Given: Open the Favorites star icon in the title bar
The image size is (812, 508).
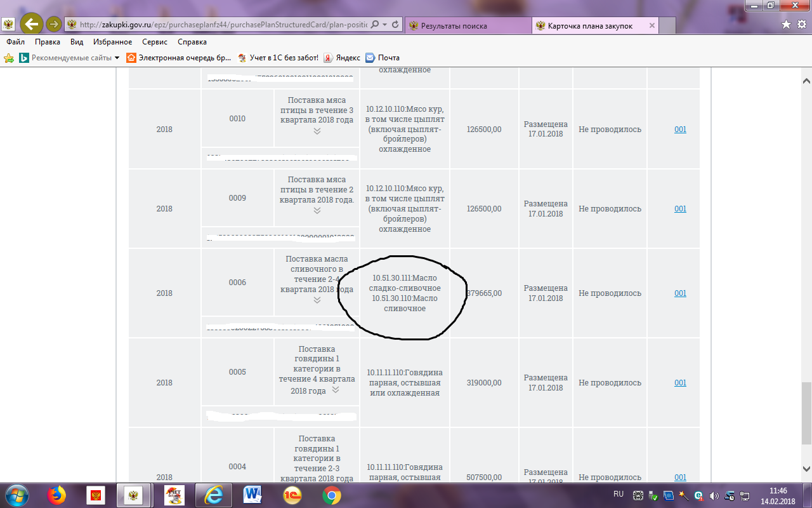Looking at the screenshot, I should tap(786, 24).
